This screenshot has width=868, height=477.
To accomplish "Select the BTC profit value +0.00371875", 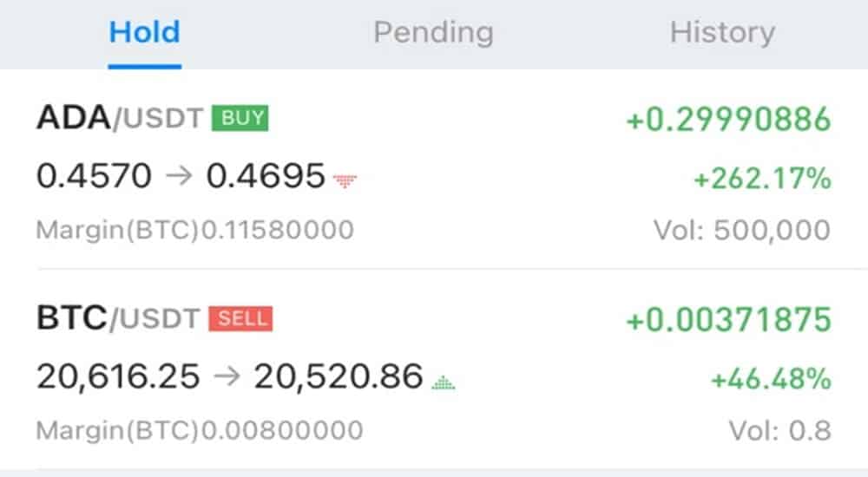I will click(x=728, y=320).
